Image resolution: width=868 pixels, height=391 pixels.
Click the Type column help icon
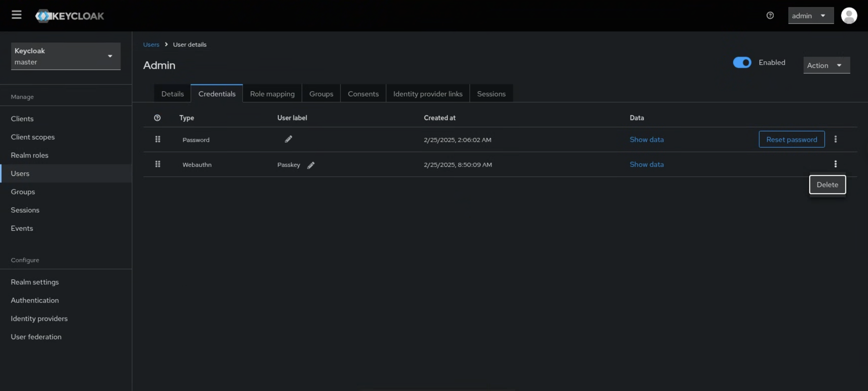[x=157, y=118]
